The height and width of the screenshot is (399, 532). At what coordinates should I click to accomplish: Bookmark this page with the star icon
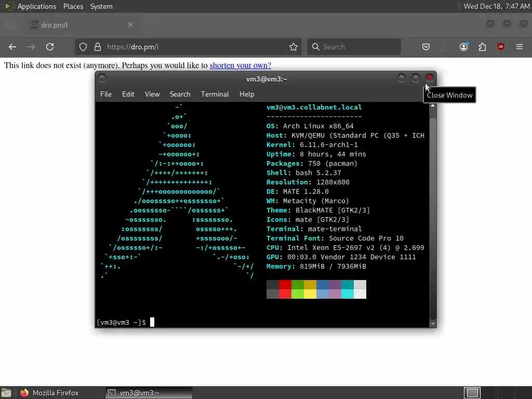click(294, 47)
